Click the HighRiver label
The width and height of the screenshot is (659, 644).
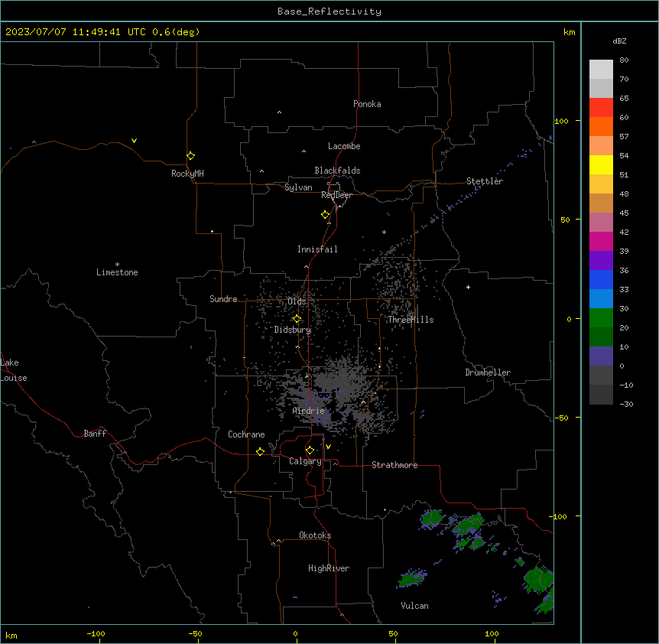click(329, 568)
